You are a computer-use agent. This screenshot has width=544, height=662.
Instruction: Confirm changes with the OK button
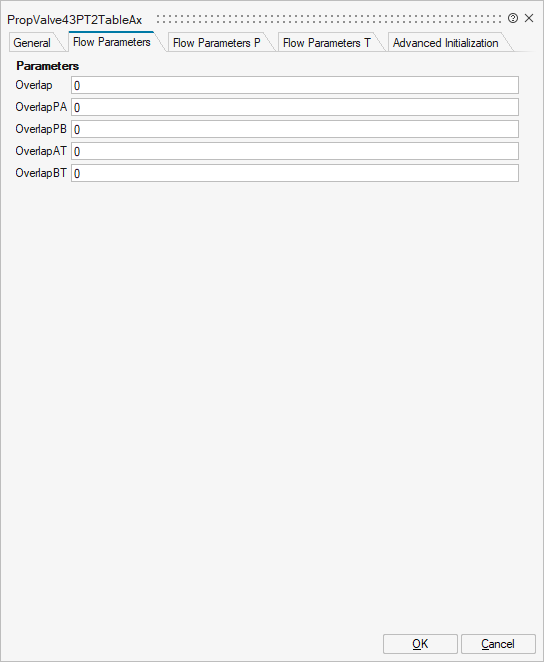click(420, 644)
